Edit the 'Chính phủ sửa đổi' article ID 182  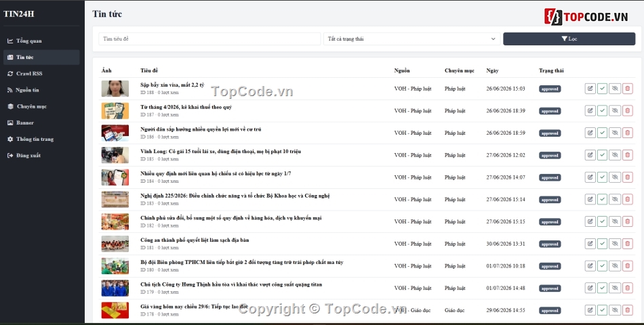(x=590, y=221)
